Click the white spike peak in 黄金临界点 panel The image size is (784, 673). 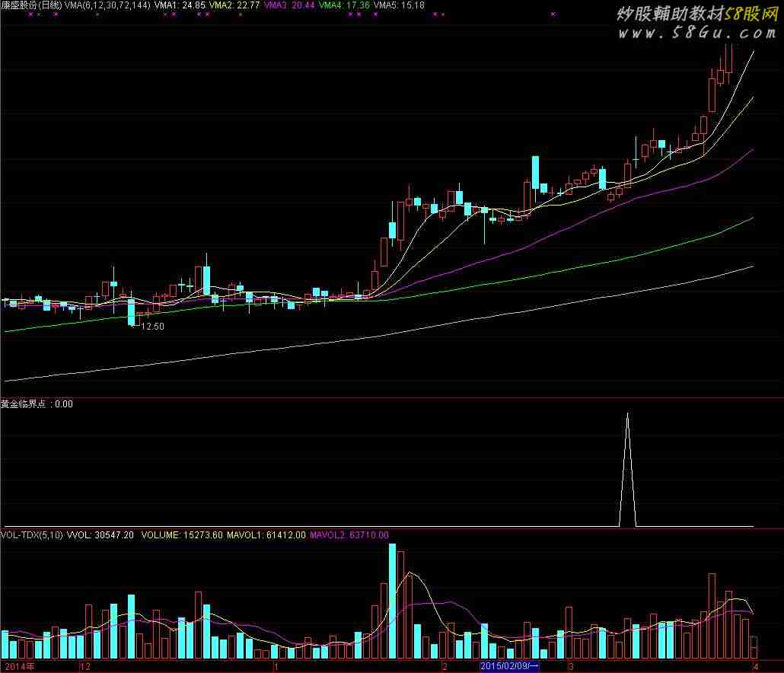click(x=627, y=414)
